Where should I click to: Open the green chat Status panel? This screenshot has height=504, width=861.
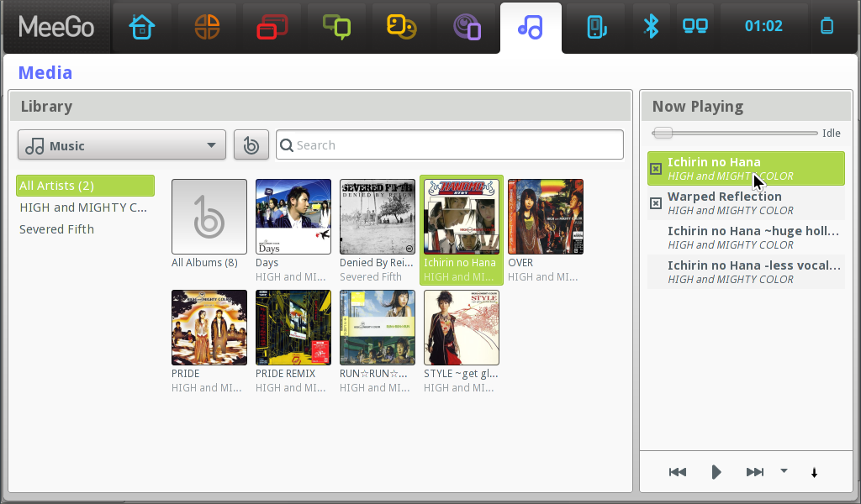[336, 26]
